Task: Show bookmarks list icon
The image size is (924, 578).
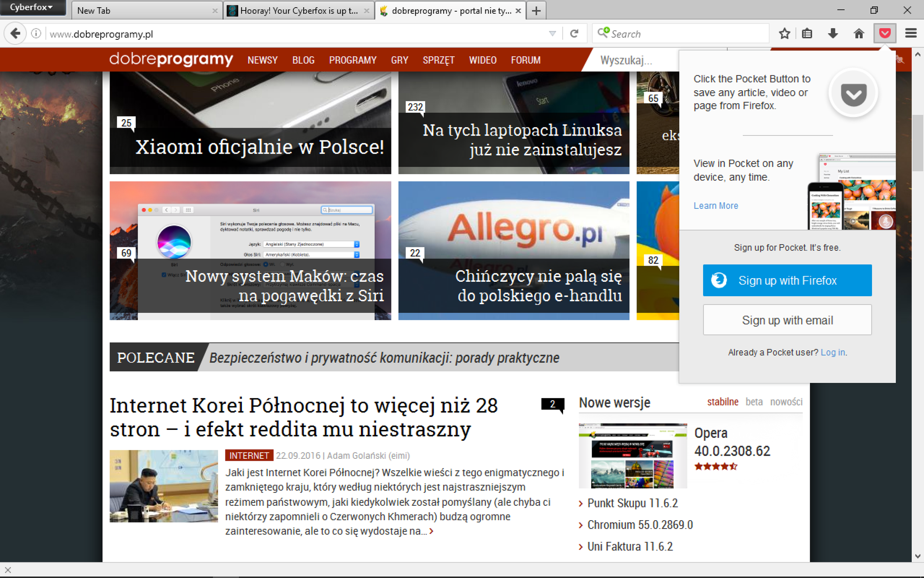Action: 807,34
